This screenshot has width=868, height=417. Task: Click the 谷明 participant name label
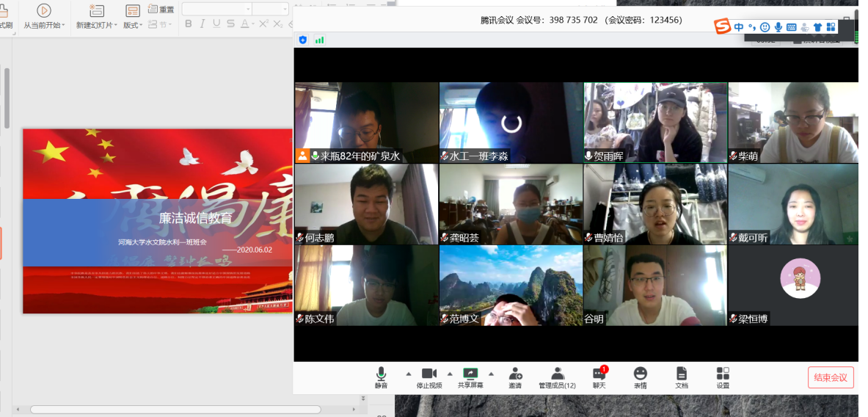click(594, 319)
